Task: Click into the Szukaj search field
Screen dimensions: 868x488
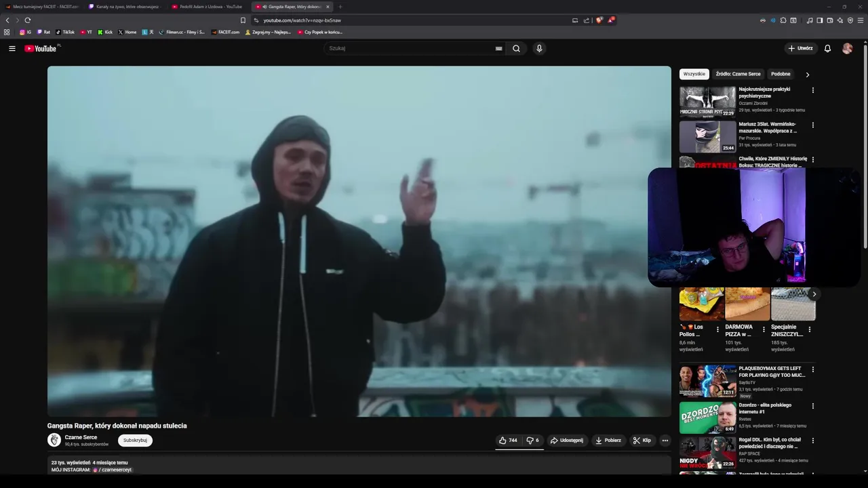Action: 411,48
